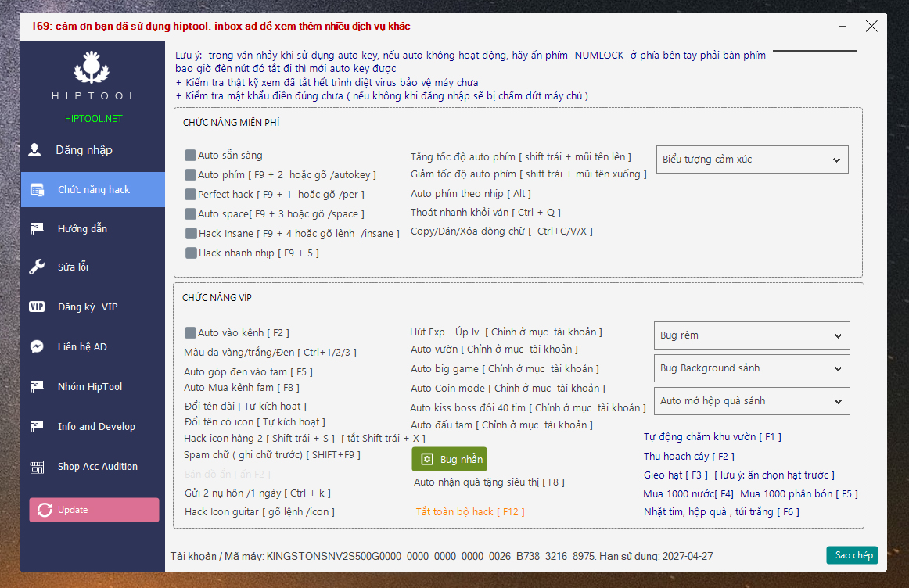The image size is (909, 588).
Task: Check the Auto vào kênh option
Action: click(x=190, y=333)
